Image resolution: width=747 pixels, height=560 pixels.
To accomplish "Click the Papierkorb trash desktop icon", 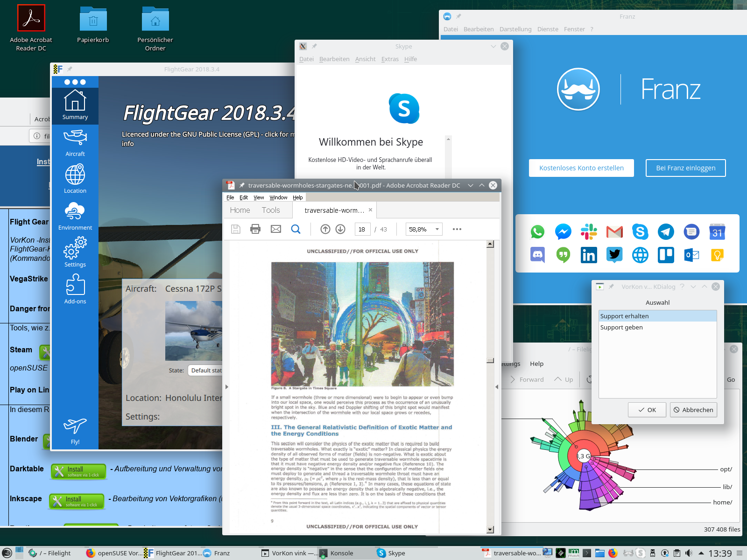I will tap(93, 25).
